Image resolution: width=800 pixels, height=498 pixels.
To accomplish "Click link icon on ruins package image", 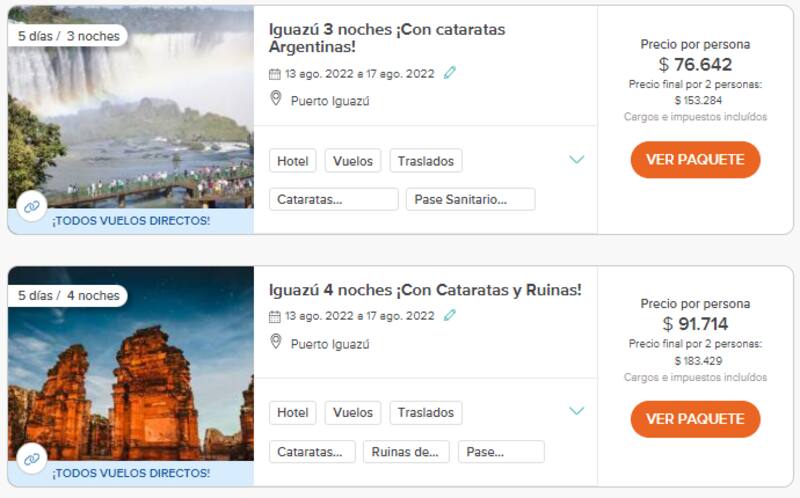I will (x=31, y=459).
